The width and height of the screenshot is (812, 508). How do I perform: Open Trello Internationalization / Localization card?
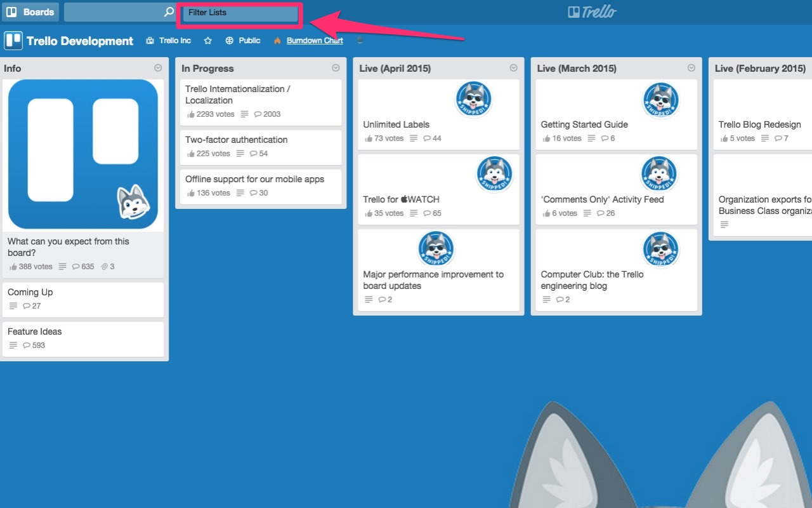[x=261, y=102]
